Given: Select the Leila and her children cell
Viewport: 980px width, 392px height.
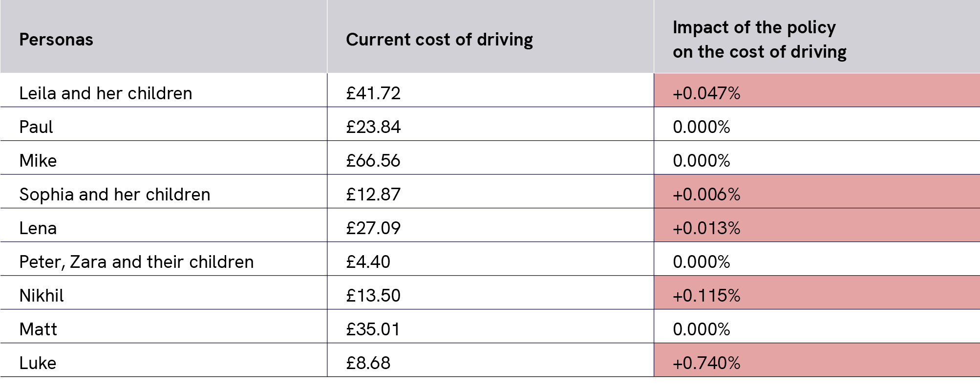Looking at the screenshot, I should coord(106,93).
